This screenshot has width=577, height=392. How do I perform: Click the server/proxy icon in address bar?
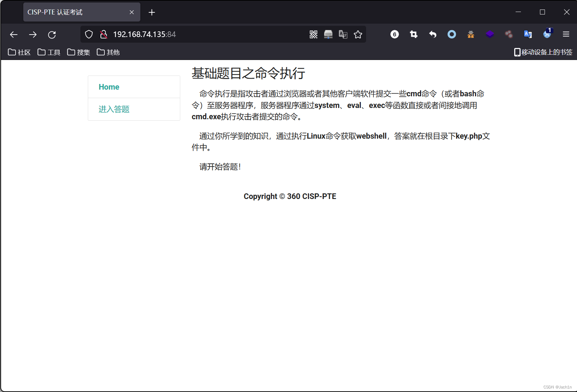click(328, 34)
